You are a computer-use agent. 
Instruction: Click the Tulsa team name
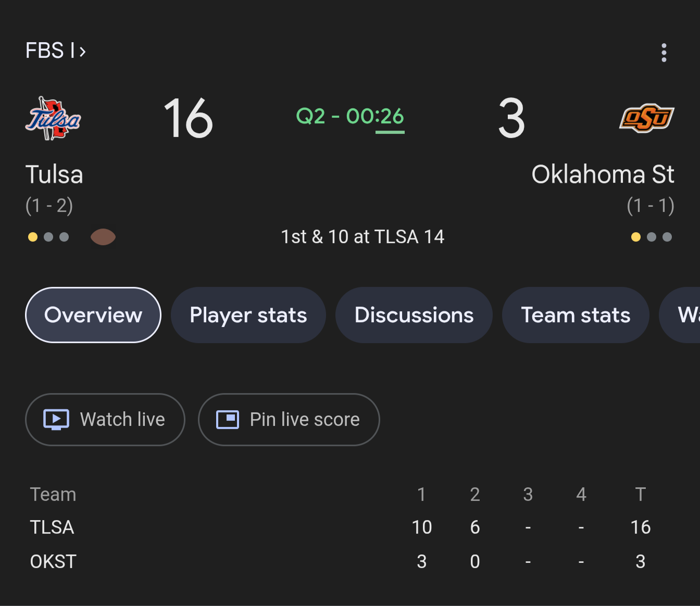(x=54, y=174)
